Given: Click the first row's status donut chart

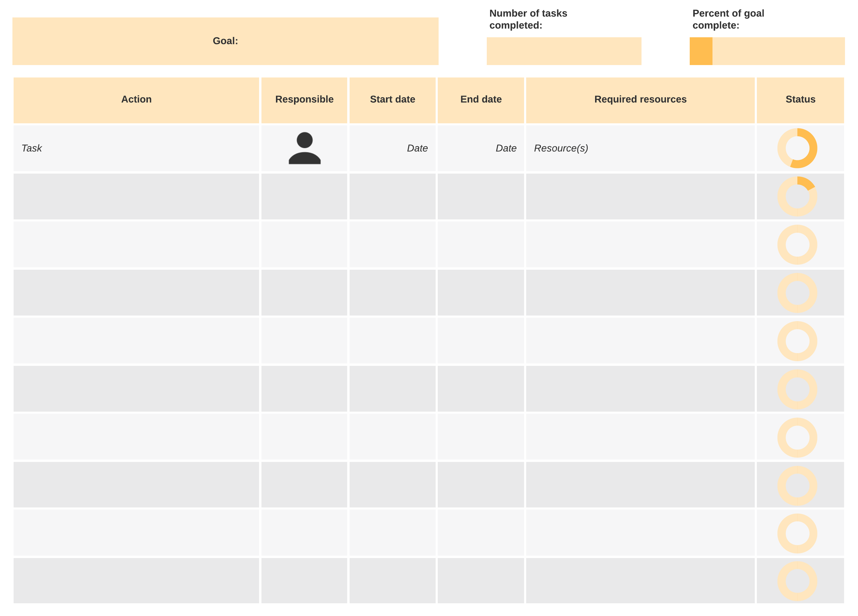Looking at the screenshot, I should coord(797,148).
